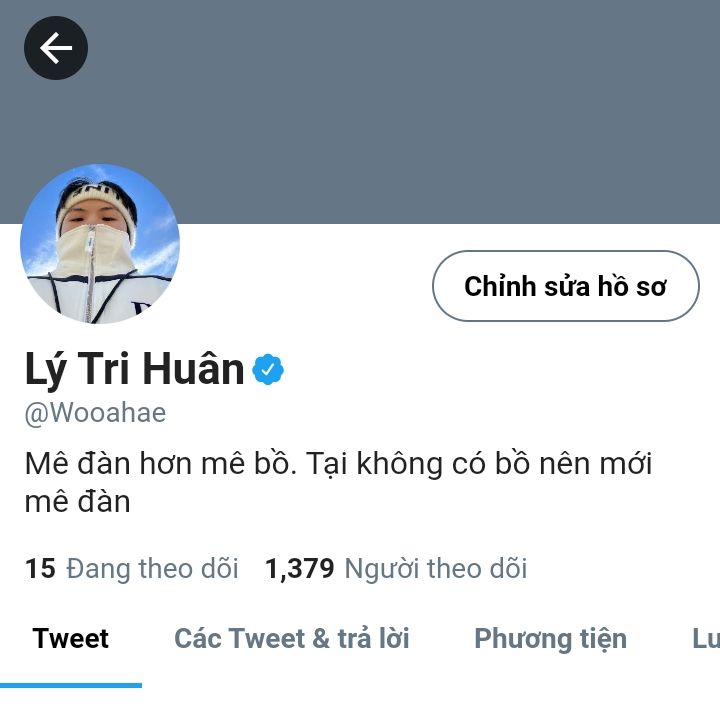720x720 pixels.
Task: Open the Đang theo dõi list
Action: coord(152,568)
